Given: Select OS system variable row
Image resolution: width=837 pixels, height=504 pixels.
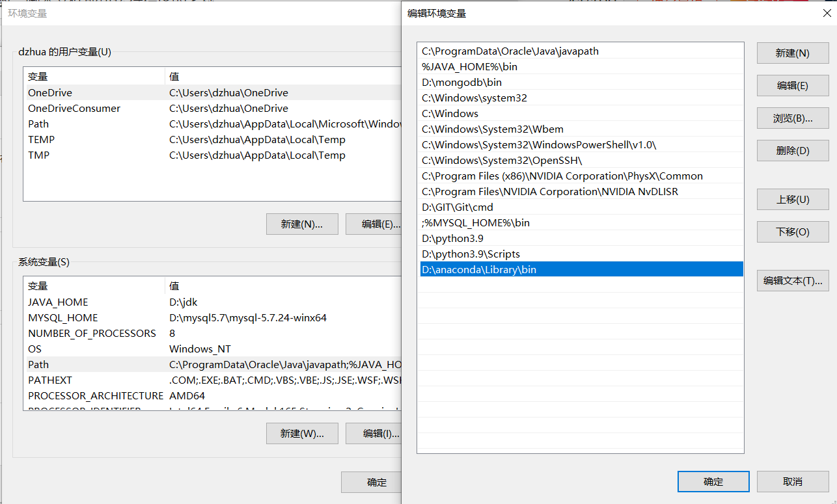Looking at the screenshot, I should click(212, 349).
